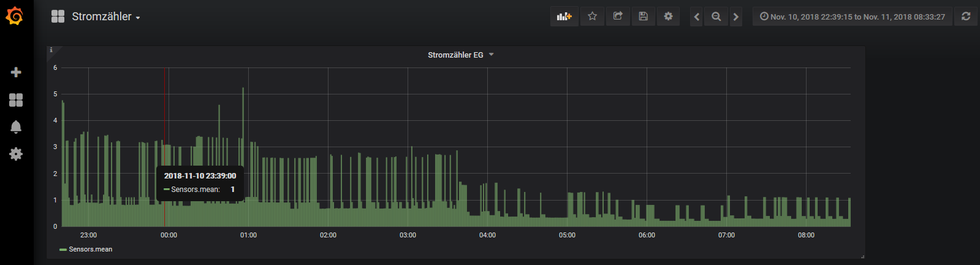Click the y-axis value 6
980x265 pixels.
[55, 67]
